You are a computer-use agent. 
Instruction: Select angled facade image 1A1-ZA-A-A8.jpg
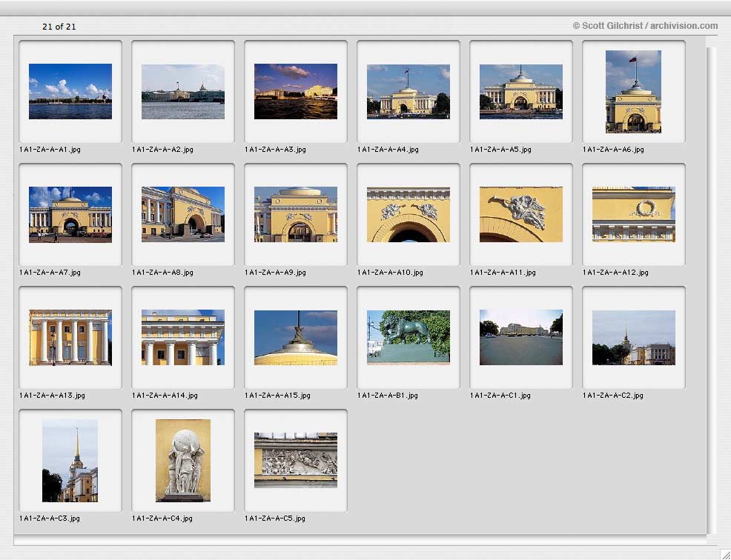tap(183, 214)
